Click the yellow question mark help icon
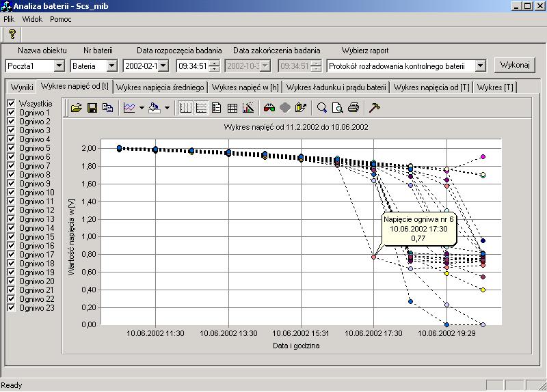The width and height of the screenshot is (547, 392). pos(12,35)
